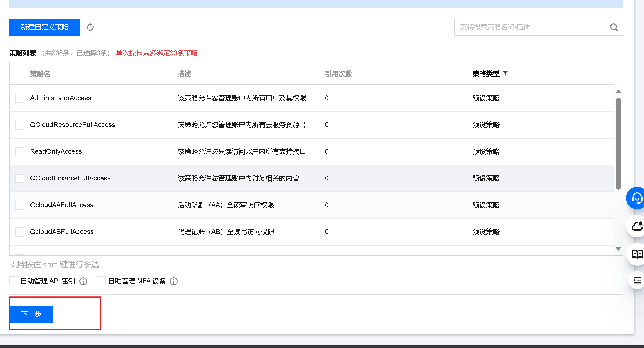Click the floating list menu icon
The image size is (644, 348).
(x=637, y=280)
